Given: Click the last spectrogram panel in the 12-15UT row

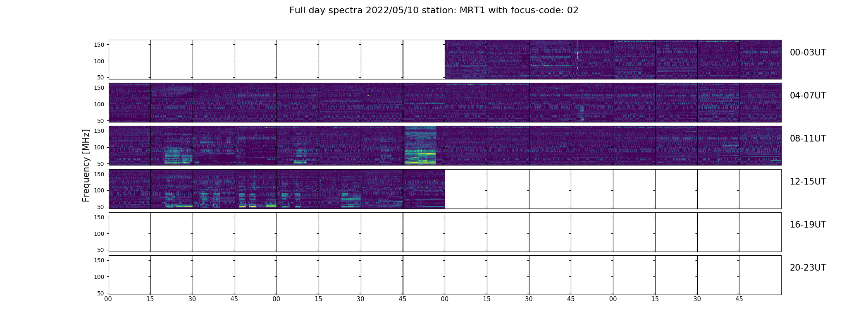Looking at the screenshot, I should [x=424, y=189].
